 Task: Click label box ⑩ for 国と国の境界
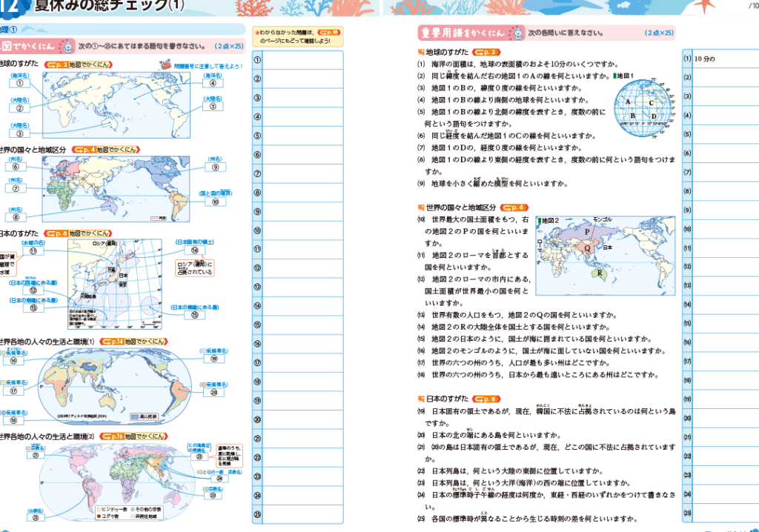(214, 202)
